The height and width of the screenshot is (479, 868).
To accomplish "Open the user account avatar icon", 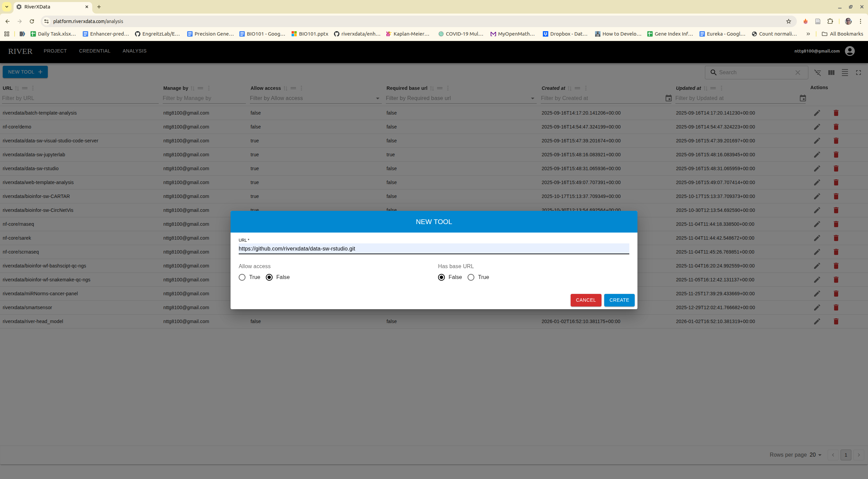I will pyautogui.click(x=849, y=51).
